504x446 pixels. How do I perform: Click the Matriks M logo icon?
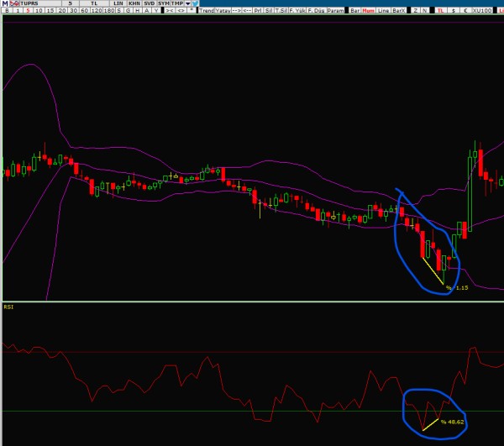(5, 3)
